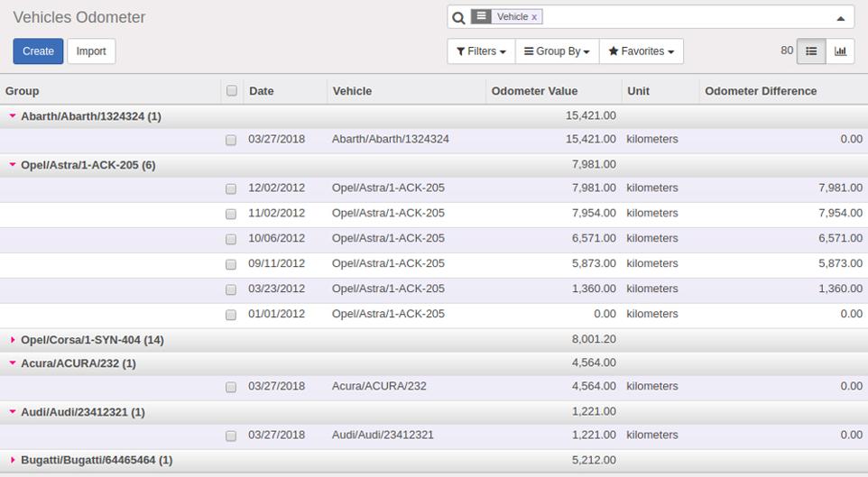Check the Acura/ACURA/232 row checkbox
This screenshot has width=868, height=477.
click(x=231, y=387)
